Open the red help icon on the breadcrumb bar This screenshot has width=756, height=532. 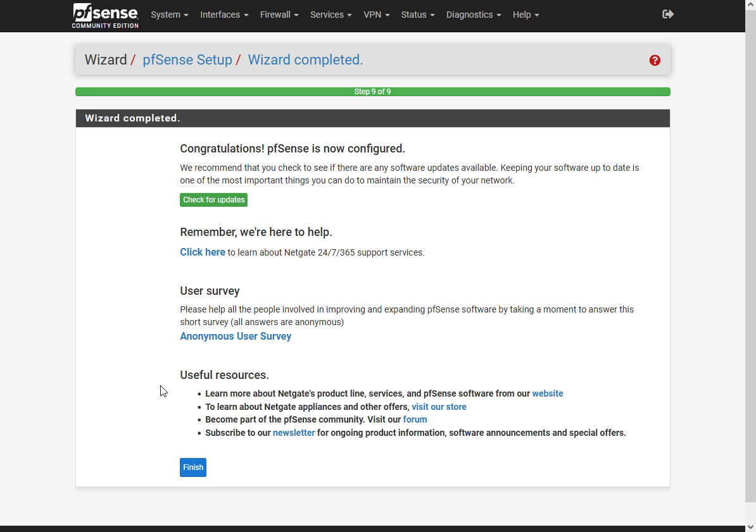pyautogui.click(x=655, y=60)
